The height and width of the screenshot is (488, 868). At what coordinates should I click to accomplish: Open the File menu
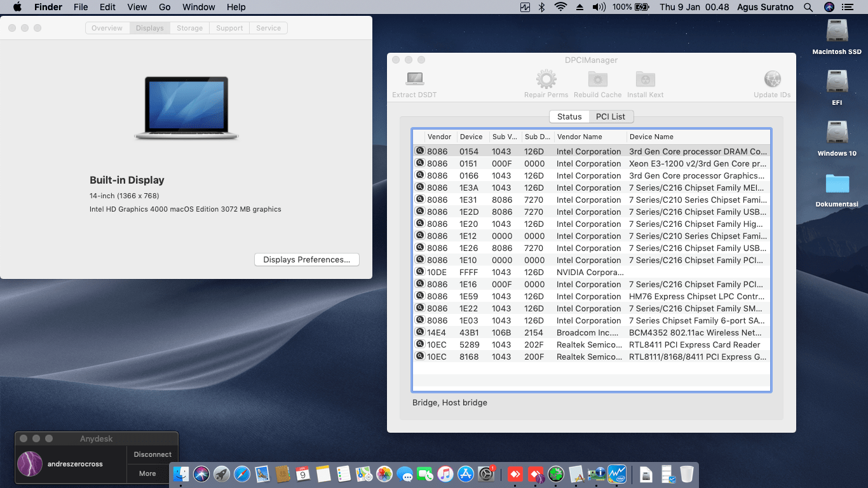click(81, 7)
